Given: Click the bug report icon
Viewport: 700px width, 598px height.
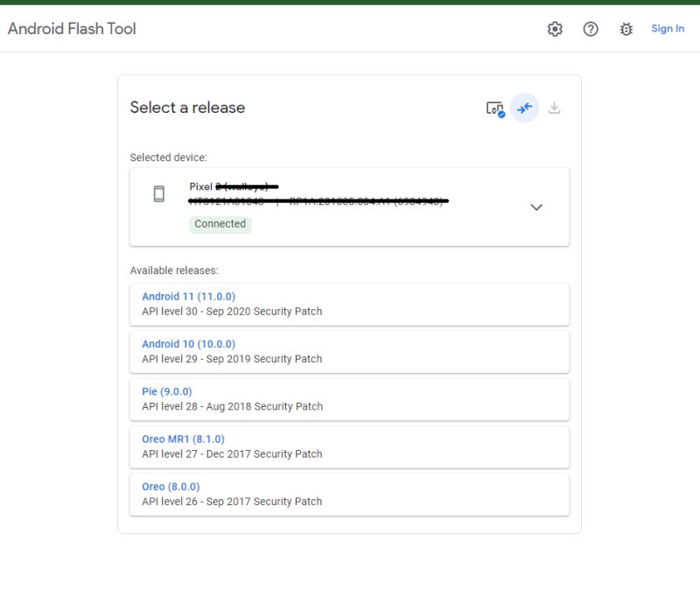Looking at the screenshot, I should tap(626, 29).
